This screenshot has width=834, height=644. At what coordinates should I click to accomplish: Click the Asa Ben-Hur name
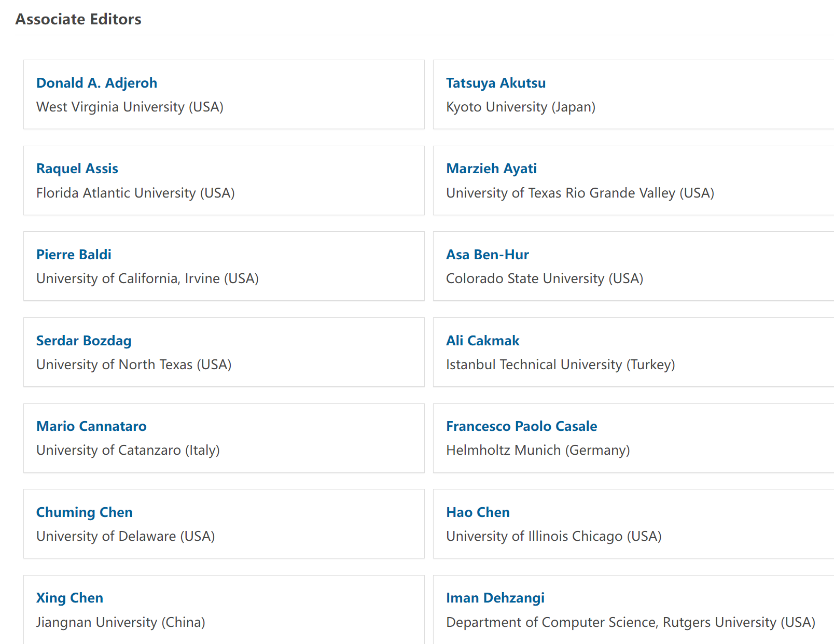click(487, 255)
